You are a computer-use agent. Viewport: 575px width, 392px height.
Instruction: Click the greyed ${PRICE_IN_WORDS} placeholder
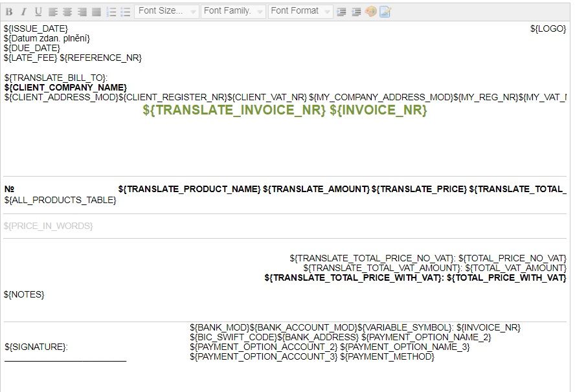coord(49,226)
